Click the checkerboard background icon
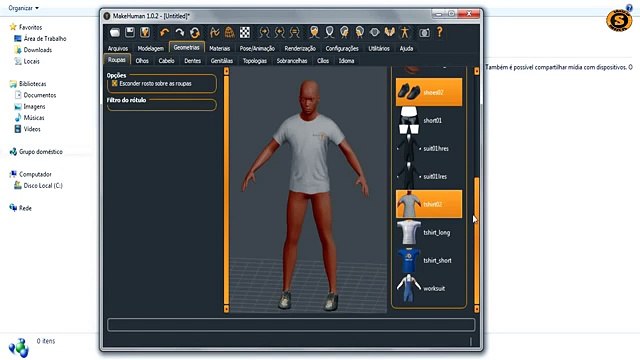Screen dimensions: 640x360 tap(244, 32)
